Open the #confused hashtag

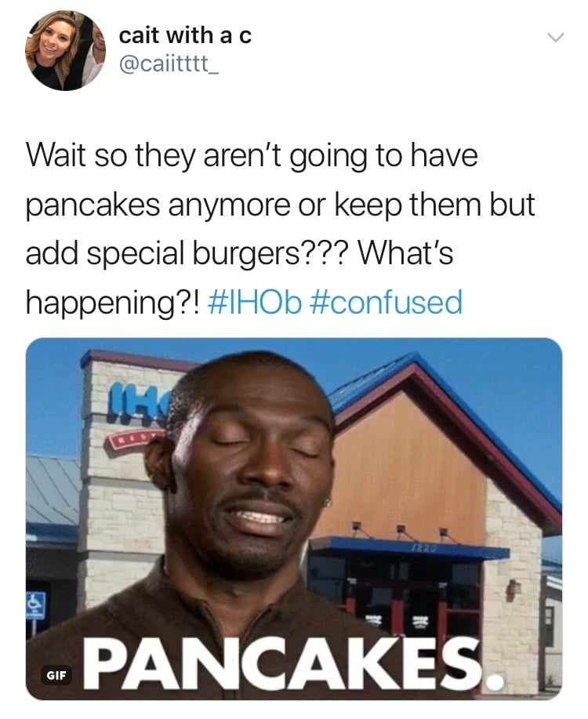point(387,302)
